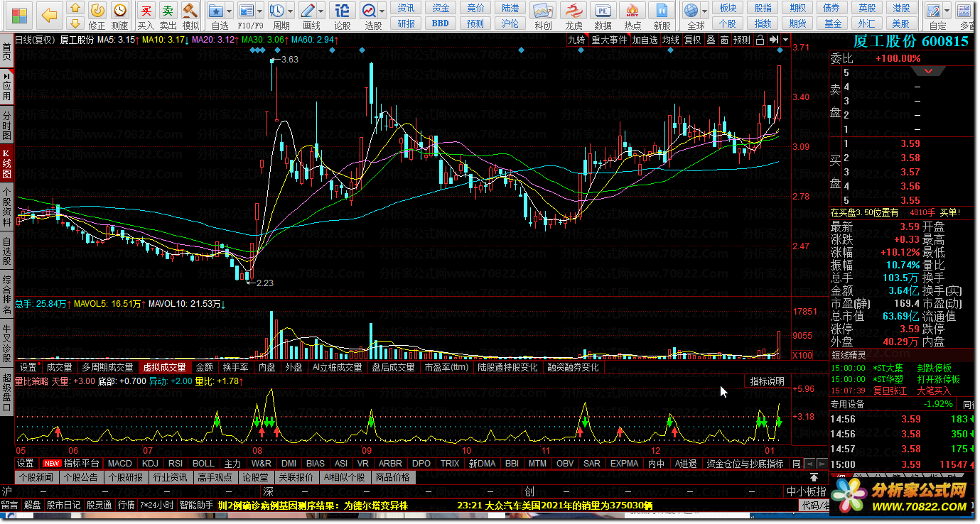Click the yellow down arrow icon
Screen dimensions: 980x524
coord(75,23)
